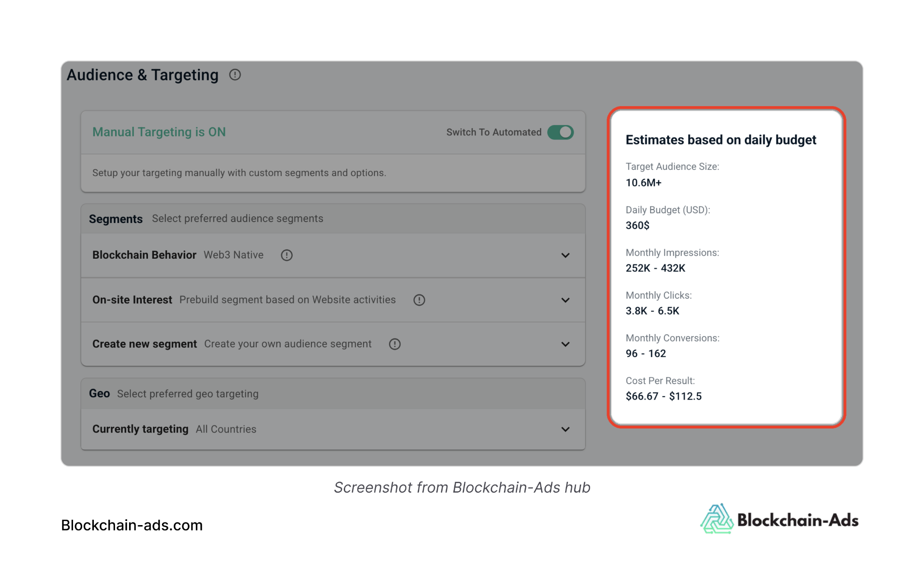Click Estimates based on daily budget heading
This screenshot has width=924, height=582.
coord(721,140)
